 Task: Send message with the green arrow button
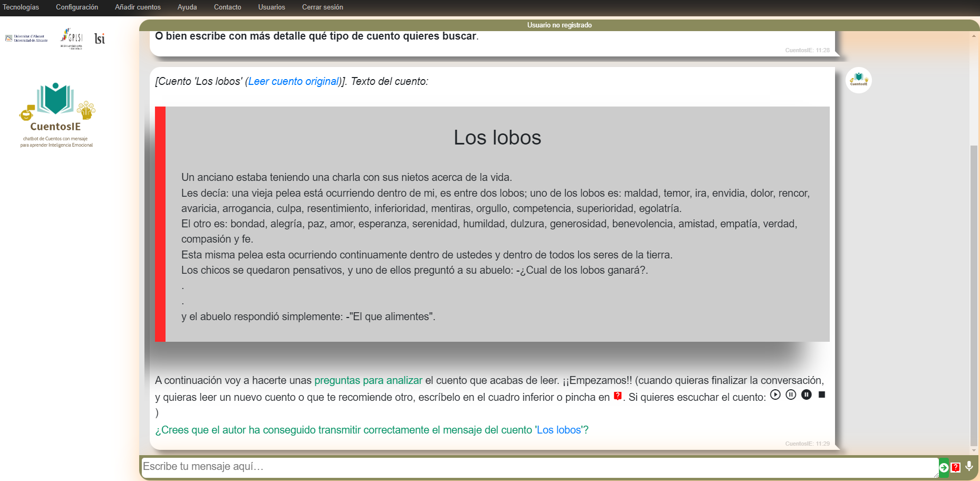tap(944, 467)
